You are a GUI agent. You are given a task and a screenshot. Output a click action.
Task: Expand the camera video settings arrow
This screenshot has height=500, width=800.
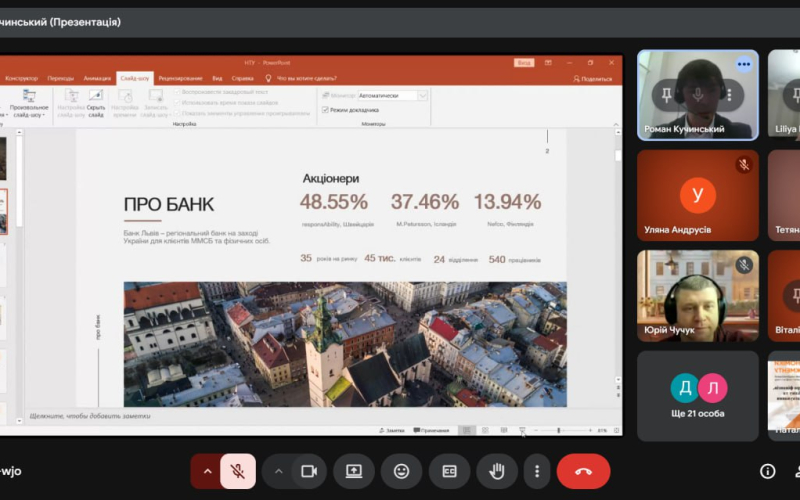[279, 471]
